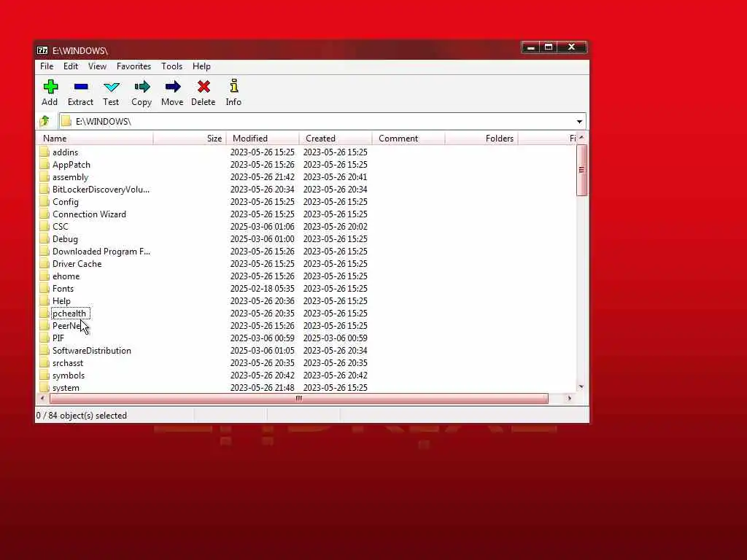Open the Tools menu
The height and width of the screenshot is (560, 747).
click(171, 66)
